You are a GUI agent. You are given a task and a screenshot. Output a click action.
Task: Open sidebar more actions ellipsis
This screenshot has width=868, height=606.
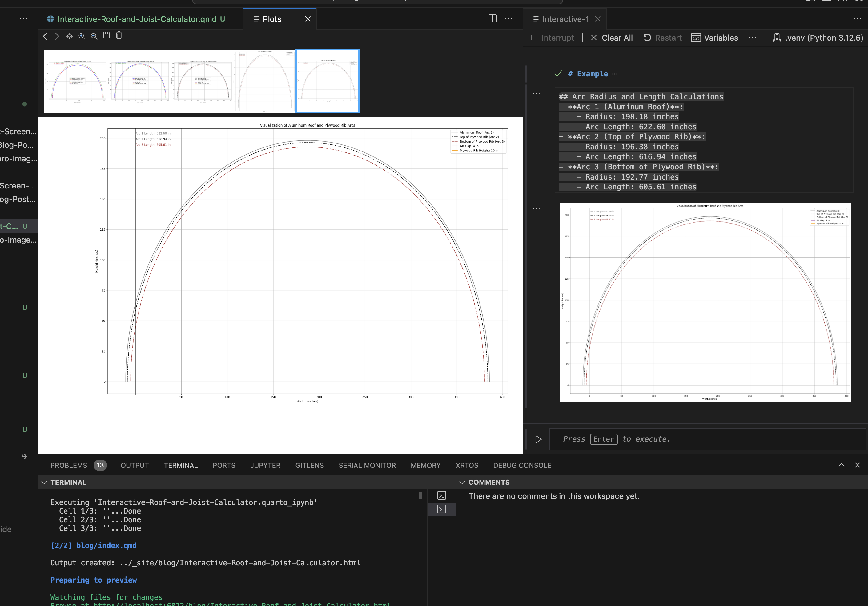[x=23, y=18]
